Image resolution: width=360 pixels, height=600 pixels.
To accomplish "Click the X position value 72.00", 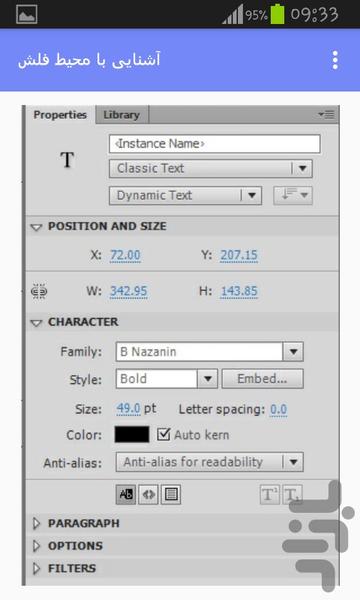I will point(125,255).
